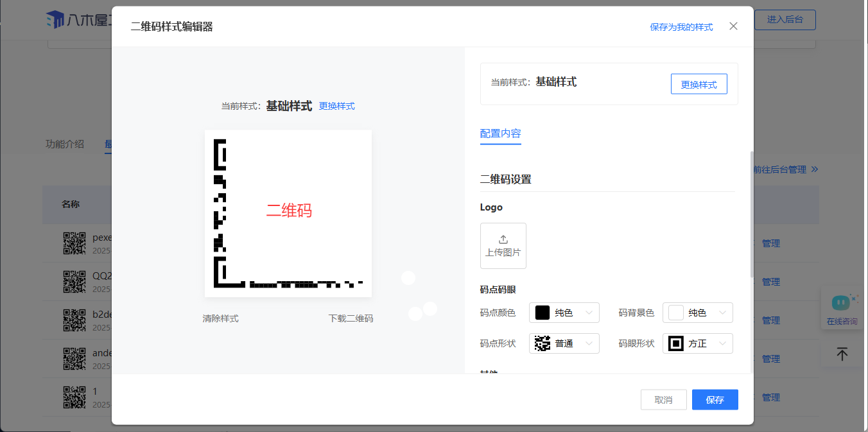Close the QR code style editor dialog
This screenshot has width=868, height=432.
[733, 26]
